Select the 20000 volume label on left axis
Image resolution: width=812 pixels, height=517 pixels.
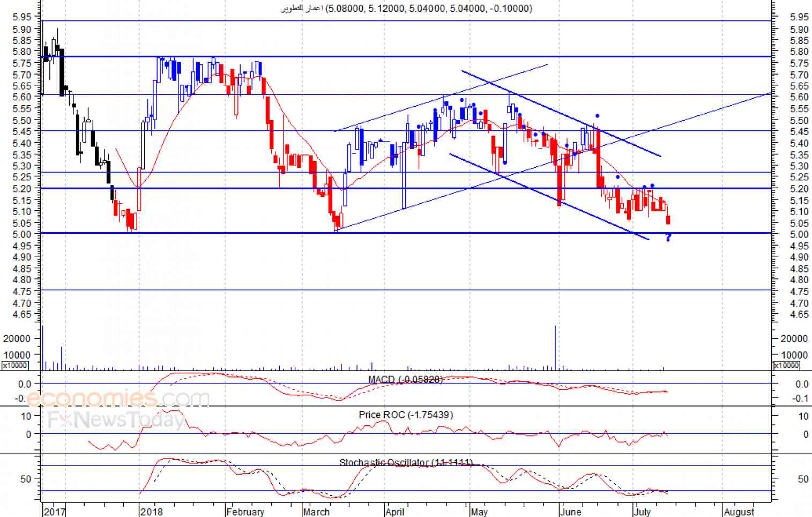coord(17,339)
